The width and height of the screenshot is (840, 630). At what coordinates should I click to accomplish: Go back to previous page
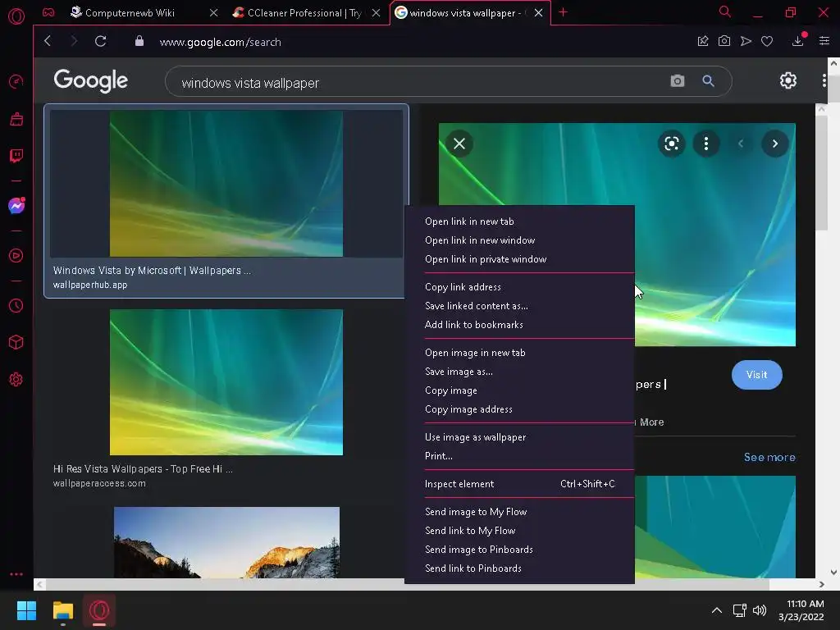[48, 41]
